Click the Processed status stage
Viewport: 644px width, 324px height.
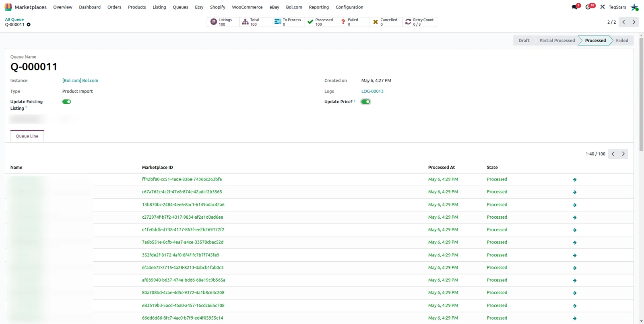point(595,41)
